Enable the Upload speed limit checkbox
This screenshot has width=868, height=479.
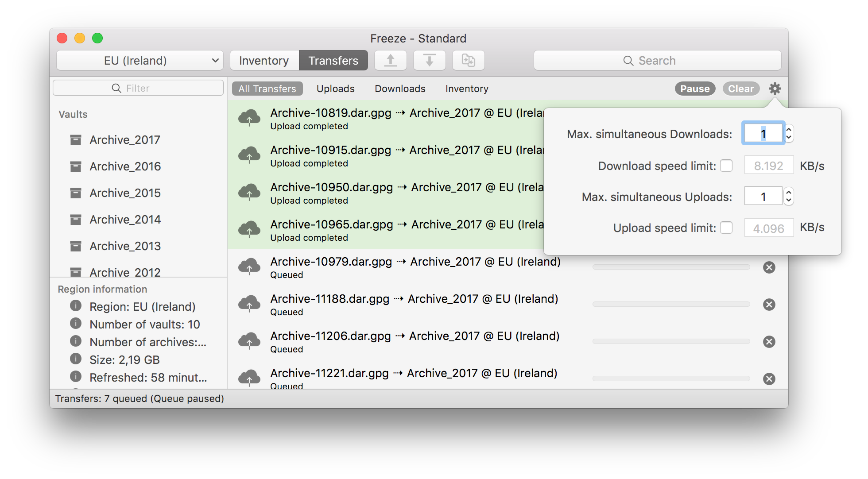point(726,228)
